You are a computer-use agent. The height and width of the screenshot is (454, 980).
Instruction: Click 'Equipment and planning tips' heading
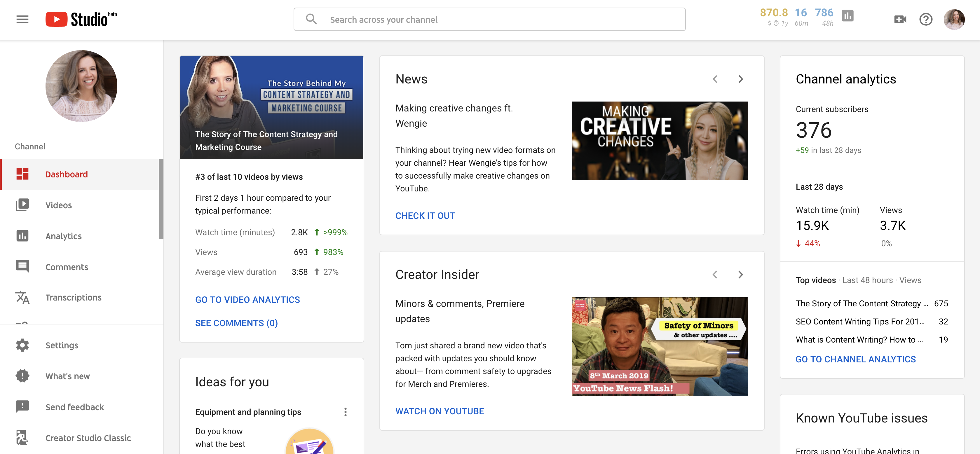tap(248, 412)
